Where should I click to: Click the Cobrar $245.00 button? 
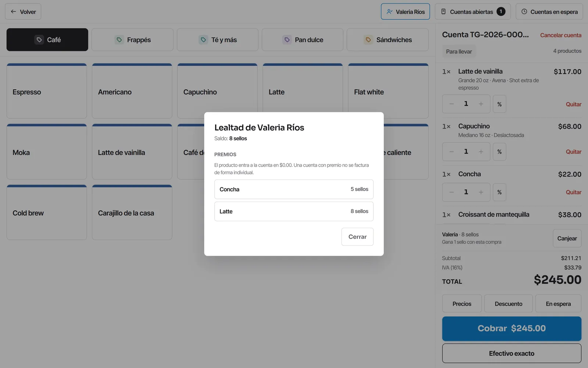512,328
